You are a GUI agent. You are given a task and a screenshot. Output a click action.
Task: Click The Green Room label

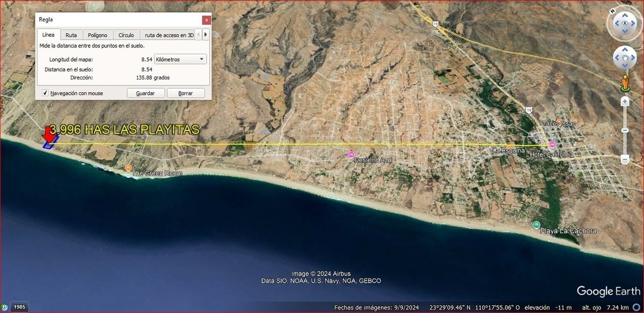(x=157, y=173)
